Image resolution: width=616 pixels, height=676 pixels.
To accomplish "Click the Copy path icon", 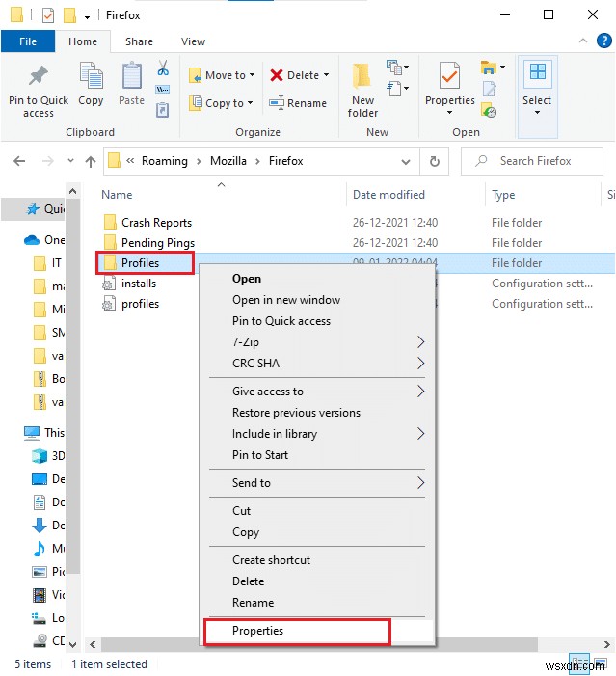I will click(x=163, y=90).
